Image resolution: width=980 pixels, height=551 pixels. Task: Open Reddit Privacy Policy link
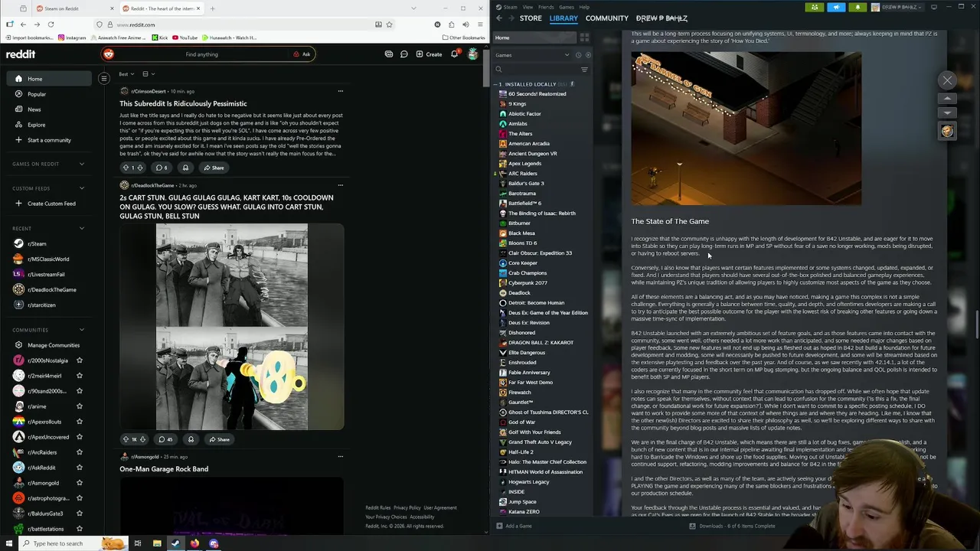click(407, 507)
